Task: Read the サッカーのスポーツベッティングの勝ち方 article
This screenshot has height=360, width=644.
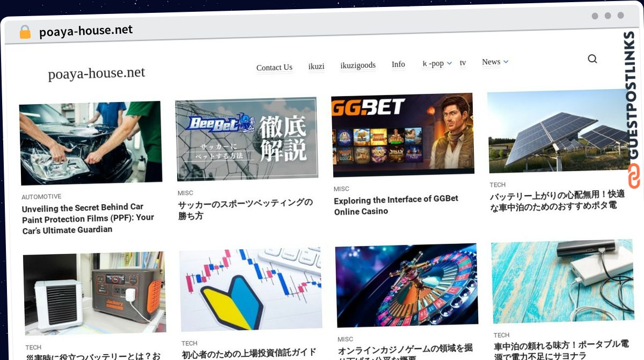Action: coord(245,209)
